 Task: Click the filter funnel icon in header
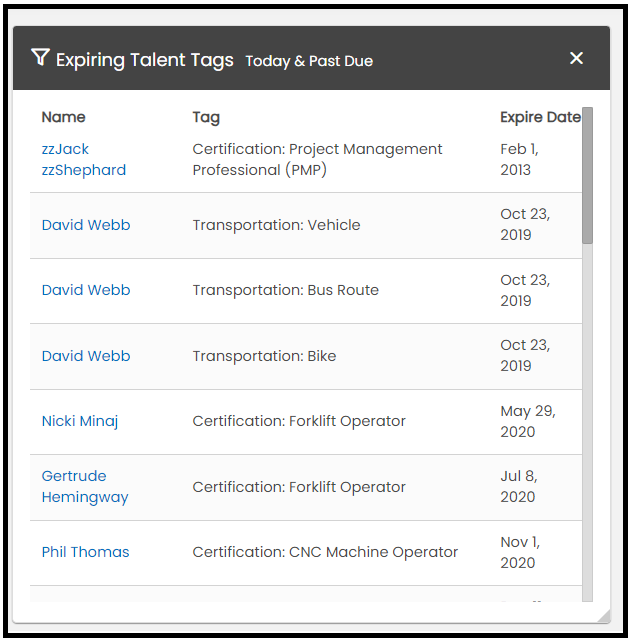(40, 58)
